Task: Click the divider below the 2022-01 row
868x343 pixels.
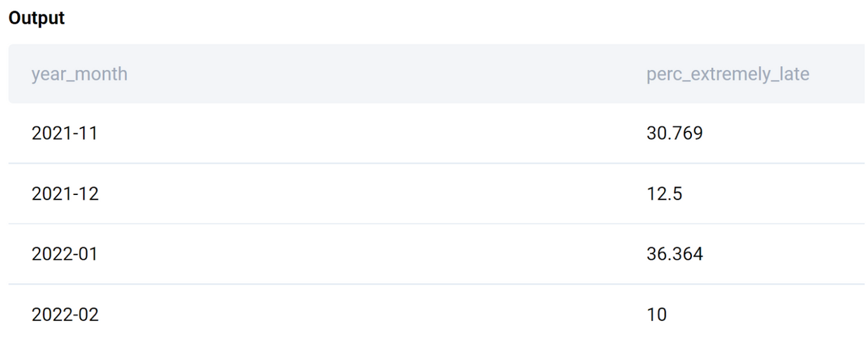Action: (x=438, y=284)
